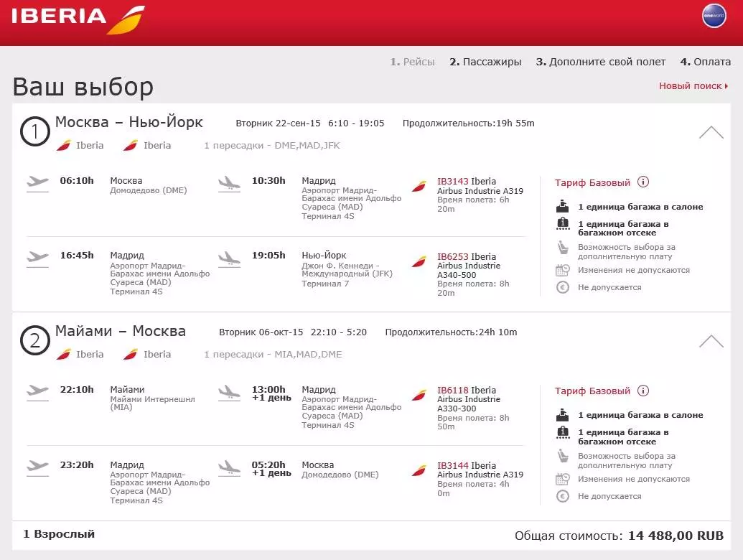Click euro refund icon in first fare panel
This screenshot has width=743, height=560.
click(x=563, y=287)
